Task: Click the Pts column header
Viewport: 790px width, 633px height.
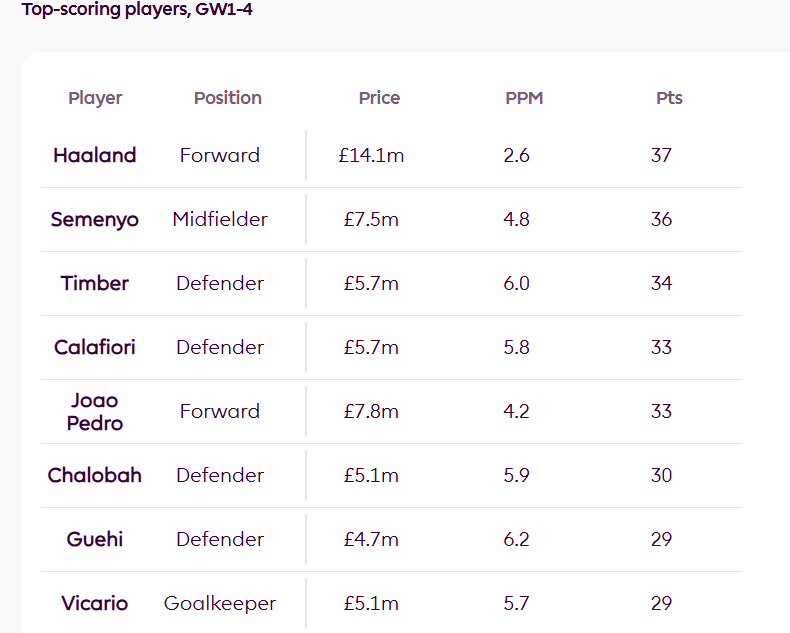Action: [x=669, y=98]
